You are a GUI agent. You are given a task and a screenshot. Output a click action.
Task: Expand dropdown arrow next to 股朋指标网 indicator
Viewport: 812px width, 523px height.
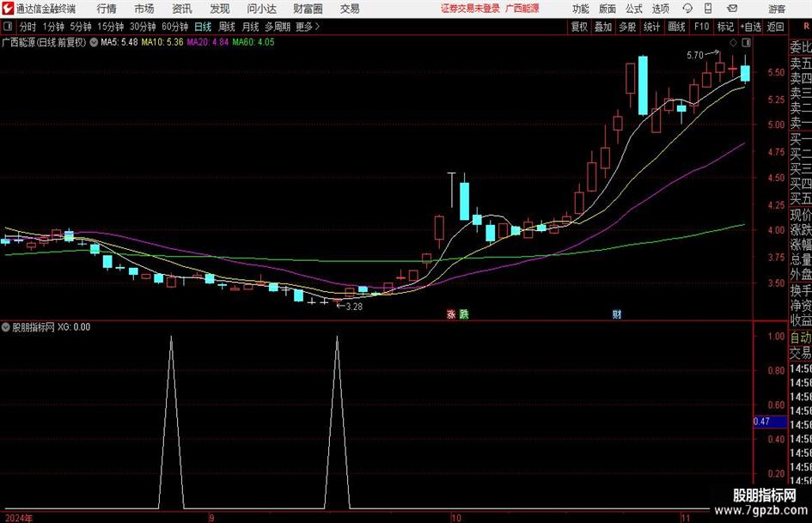6,327
